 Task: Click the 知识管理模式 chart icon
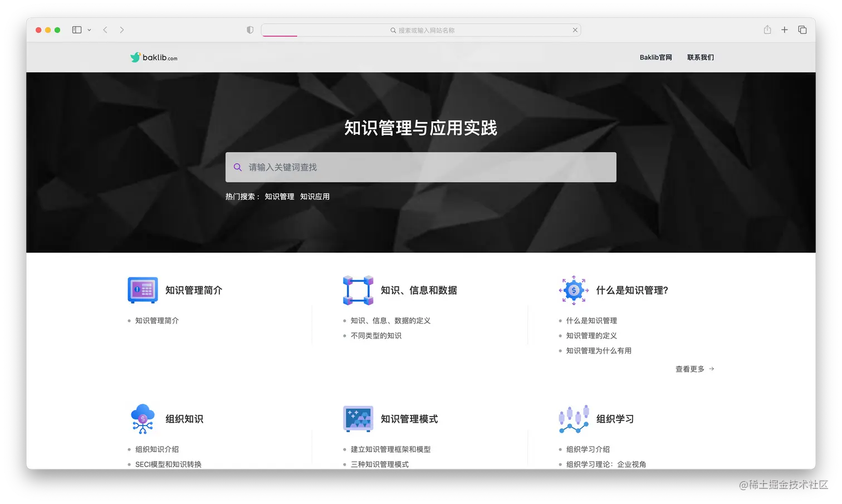click(x=358, y=419)
